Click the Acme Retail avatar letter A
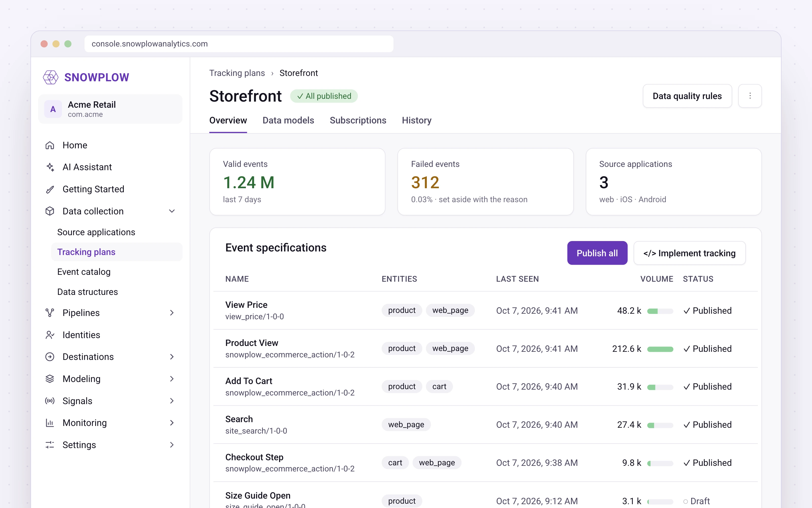This screenshot has width=812, height=508. 53,109
